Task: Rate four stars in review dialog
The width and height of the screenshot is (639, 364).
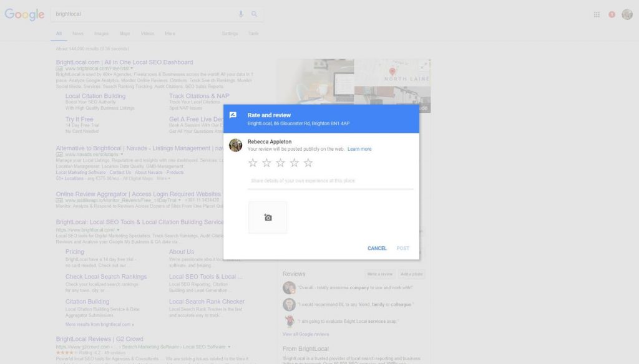Action: pyautogui.click(x=295, y=163)
